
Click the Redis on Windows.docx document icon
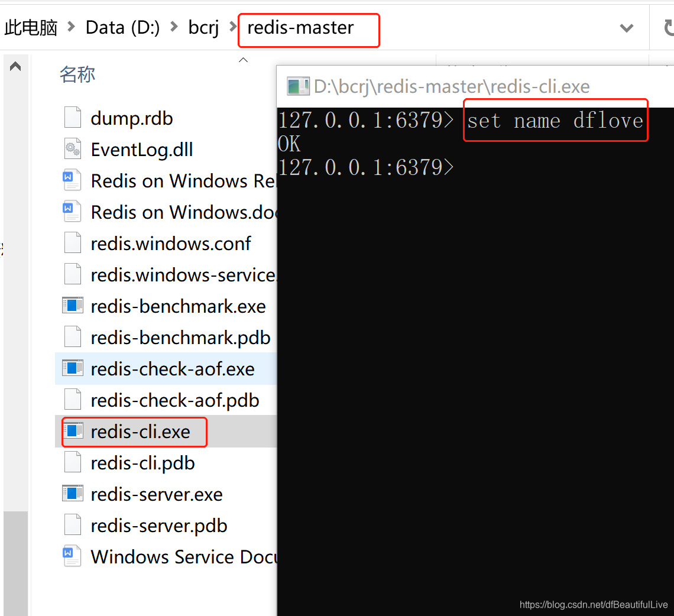72,211
